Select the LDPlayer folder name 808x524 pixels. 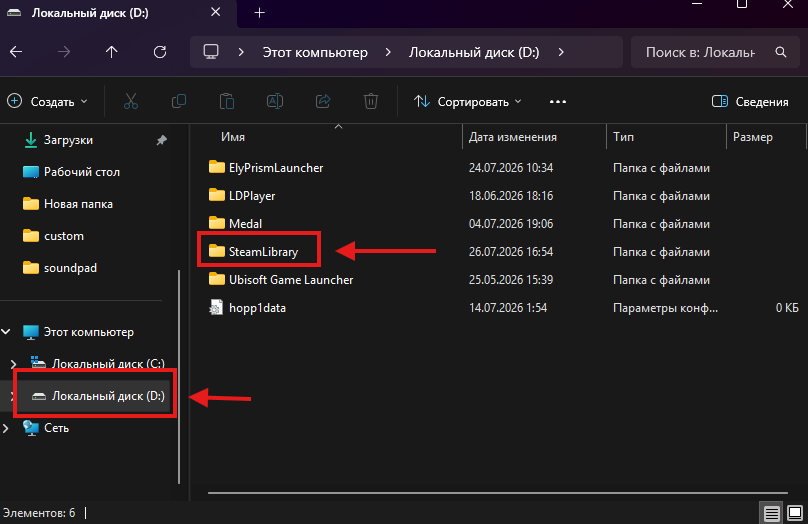[252, 196]
